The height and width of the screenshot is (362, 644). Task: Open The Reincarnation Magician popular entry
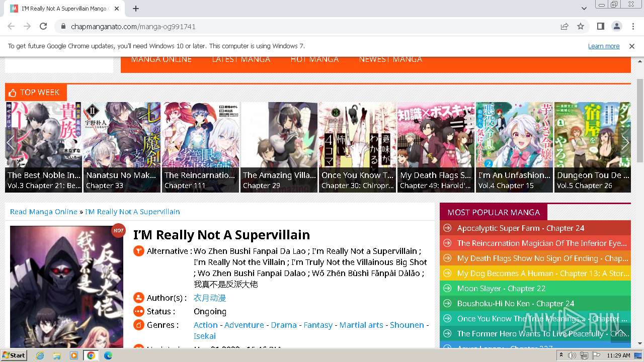[x=542, y=243]
